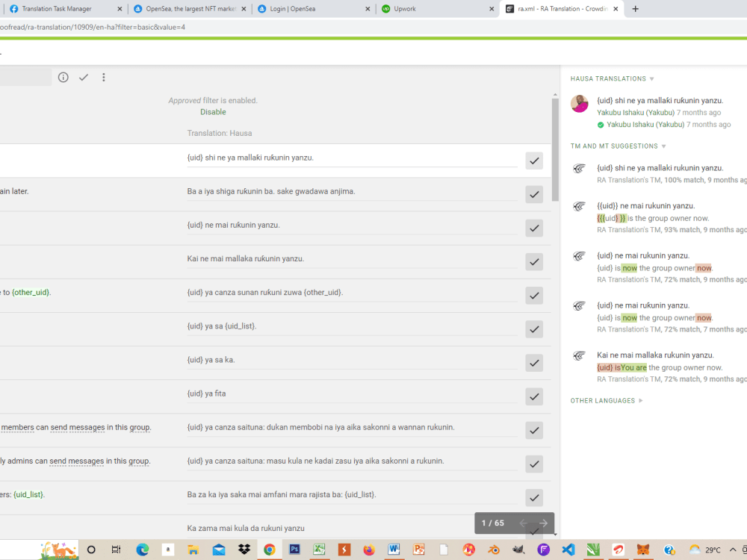Viewport: 747px width, 560px height.
Task: Open MetaMask fox icon in the taskbar
Action: (643, 550)
